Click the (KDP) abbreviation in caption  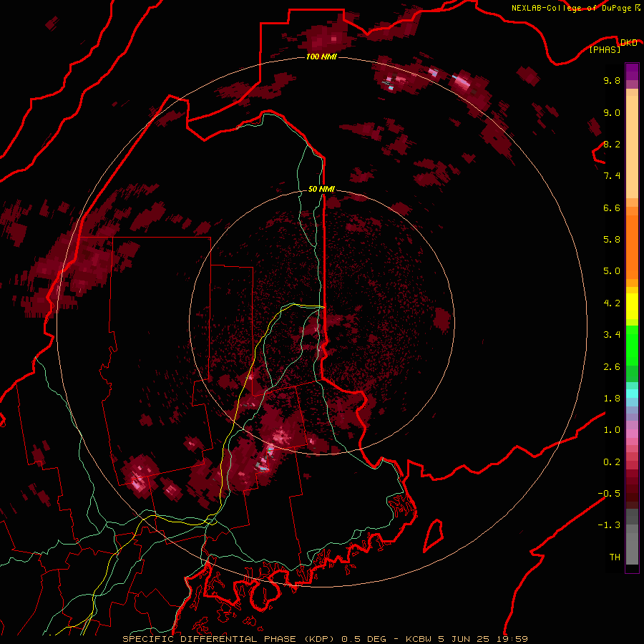coord(320,639)
